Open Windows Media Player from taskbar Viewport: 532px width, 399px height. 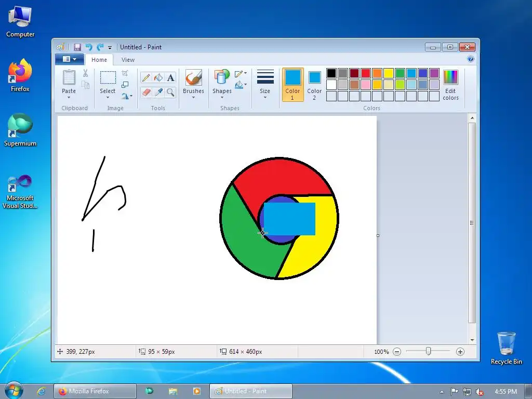[197, 391]
